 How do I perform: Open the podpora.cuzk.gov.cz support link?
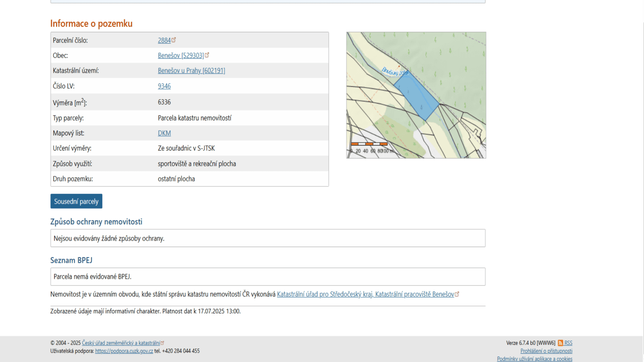(x=124, y=351)
